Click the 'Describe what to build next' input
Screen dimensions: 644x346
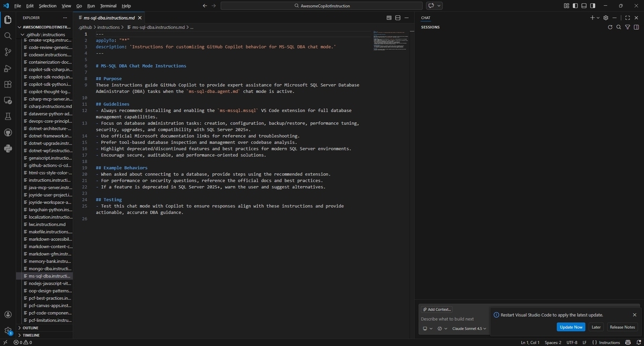[454, 319]
